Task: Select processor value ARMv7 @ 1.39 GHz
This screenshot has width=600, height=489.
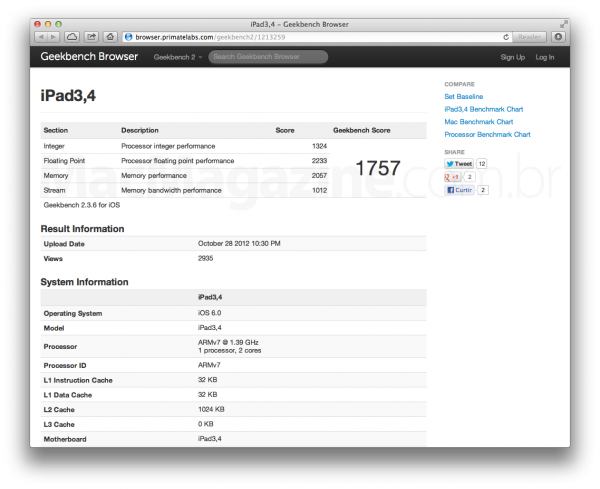Action: coord(228,342)
